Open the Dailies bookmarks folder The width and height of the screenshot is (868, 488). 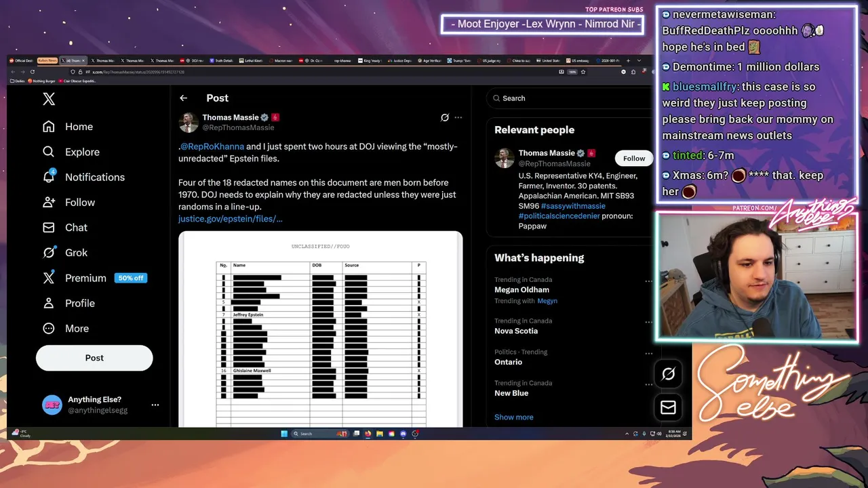[17, 81]
